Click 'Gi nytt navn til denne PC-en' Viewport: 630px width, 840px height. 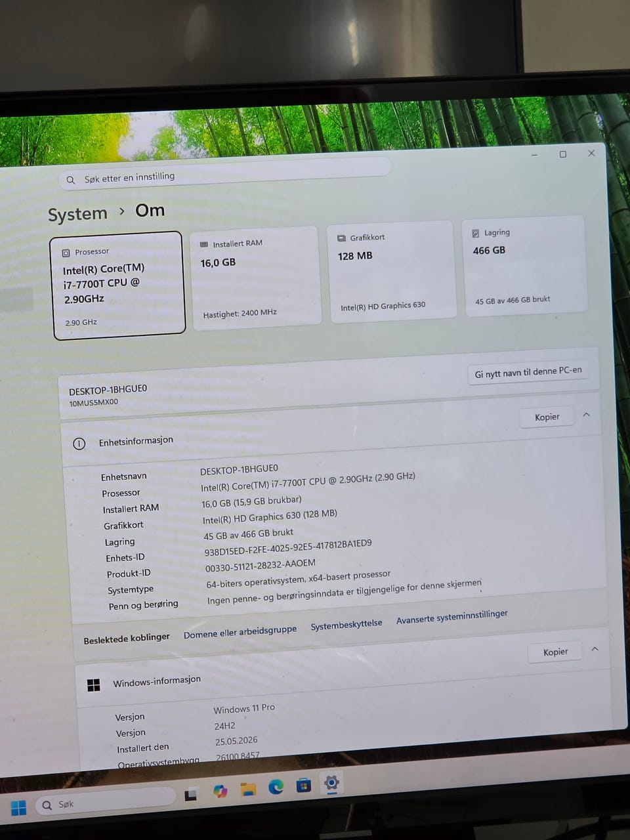(x=528, y=372)
